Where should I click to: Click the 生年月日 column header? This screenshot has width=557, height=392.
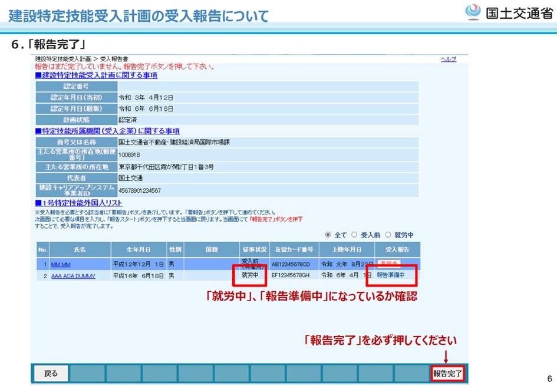[x=139, y=249]
